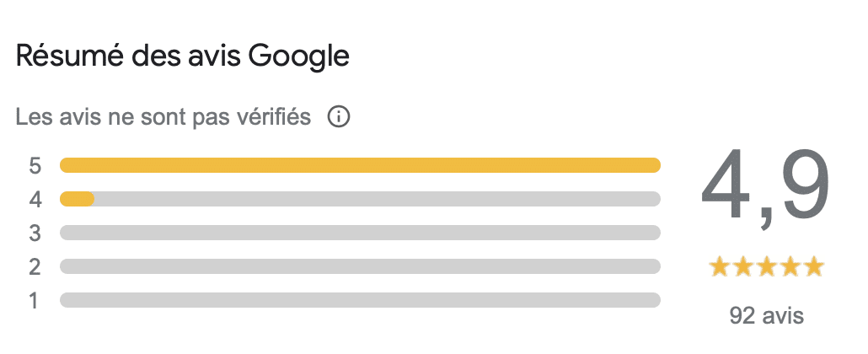The height and width of the screenshot is (354, 868).
Task: Click the info icon beside unverified reviews
Action: coord(338,117)
